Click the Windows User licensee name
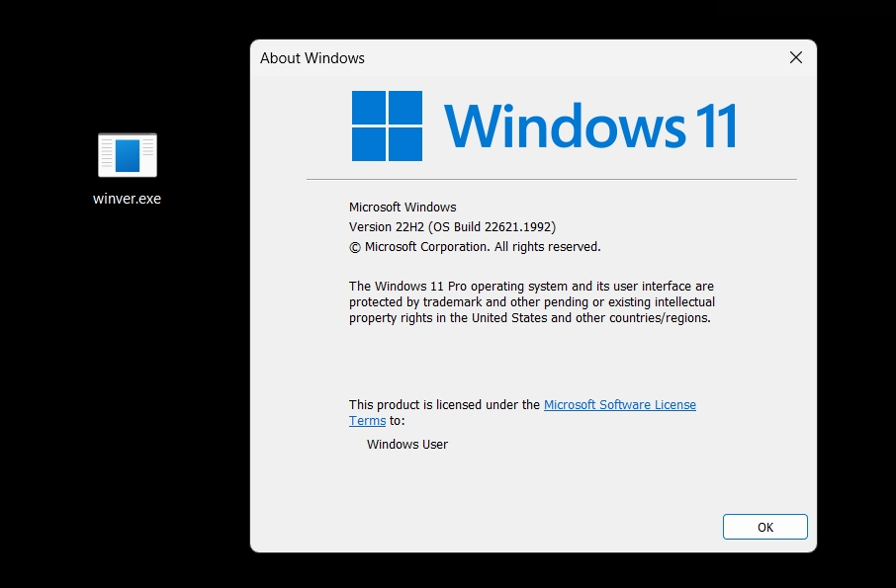This screenshot has height=588, width=896. click(x=407, y=444)
